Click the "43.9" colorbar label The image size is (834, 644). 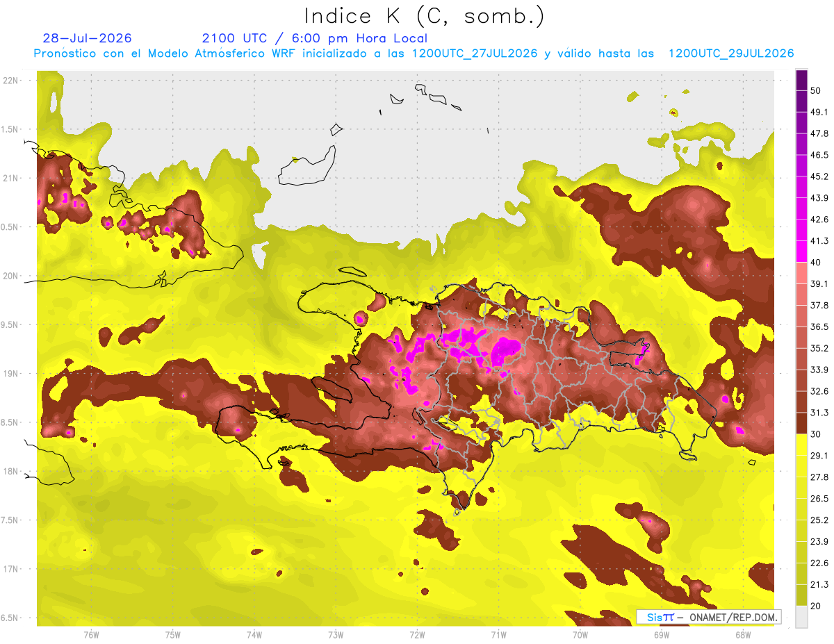pyautogui.click(x=820, y=198)
